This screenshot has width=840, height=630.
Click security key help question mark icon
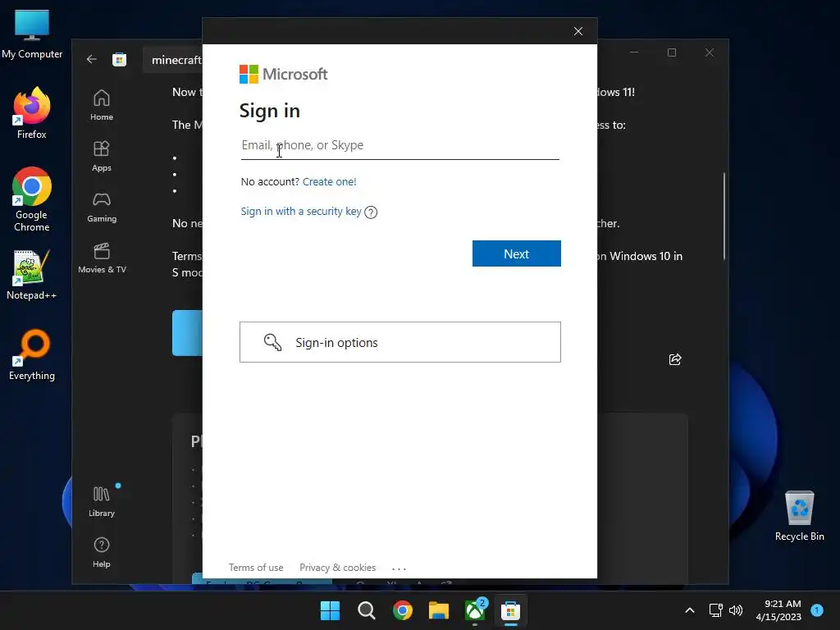(371, 212)
